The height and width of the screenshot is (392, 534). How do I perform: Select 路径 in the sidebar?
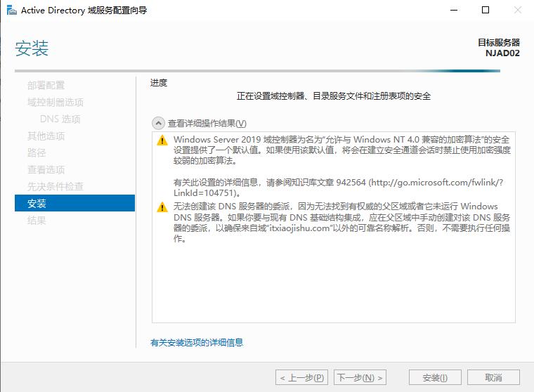click(x=37, y=152)
